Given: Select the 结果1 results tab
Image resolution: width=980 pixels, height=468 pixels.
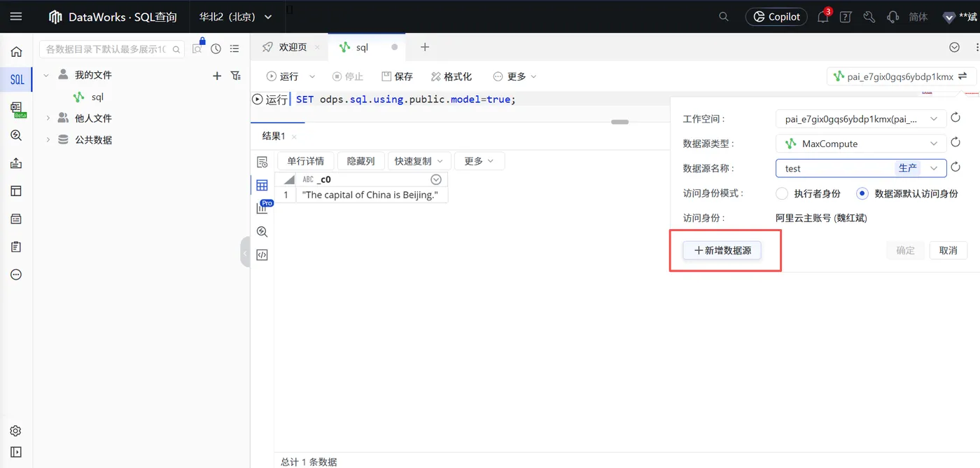Looking at the screenshot, I should tap(273, 136).
